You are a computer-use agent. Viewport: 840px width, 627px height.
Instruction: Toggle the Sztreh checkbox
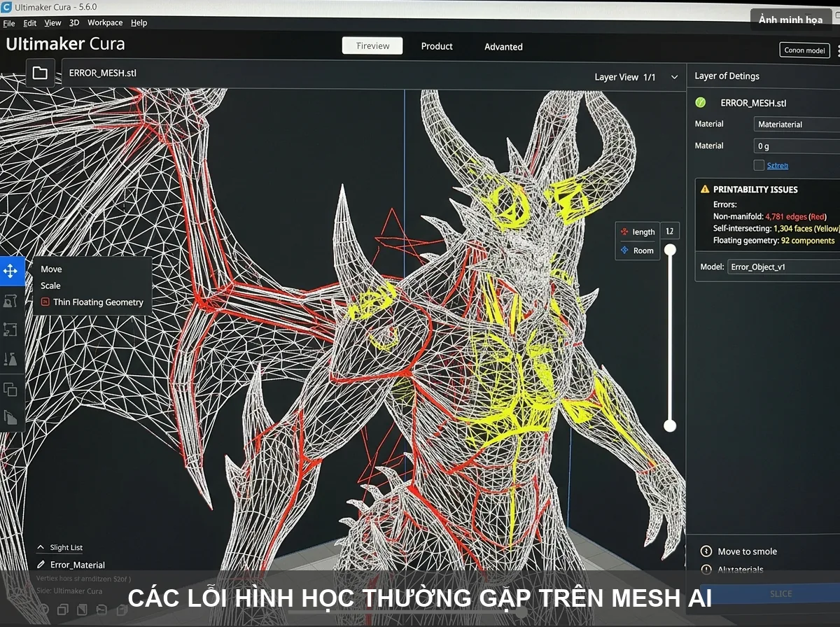(759, 165)
